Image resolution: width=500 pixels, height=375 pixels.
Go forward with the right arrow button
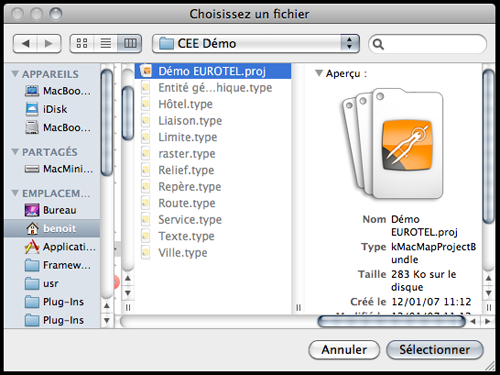point(49,44)
